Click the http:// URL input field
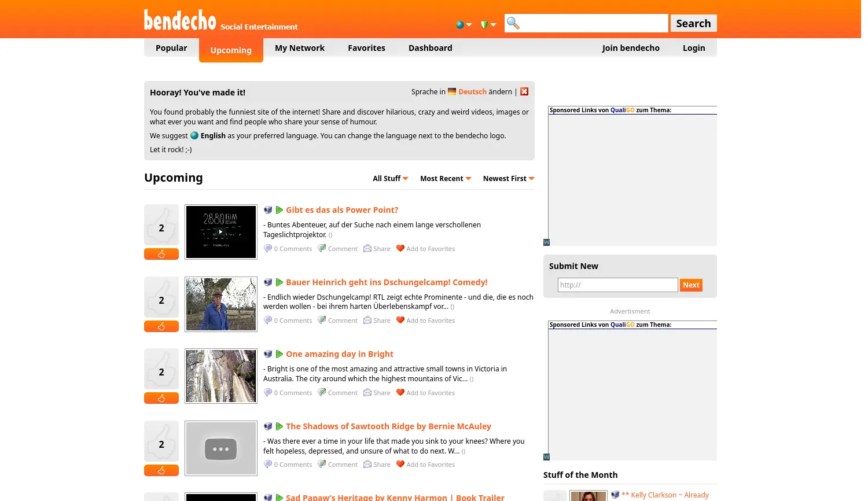Screen dimensions: 868x501 click(x=617, y=285)
